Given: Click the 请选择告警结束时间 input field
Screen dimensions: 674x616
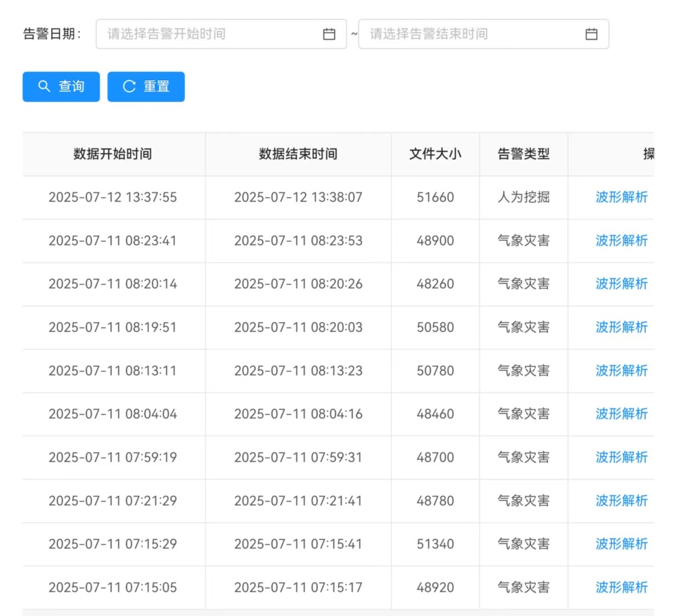Looking at the screenshot, I should pyautogui.click(x=470, y=33).
